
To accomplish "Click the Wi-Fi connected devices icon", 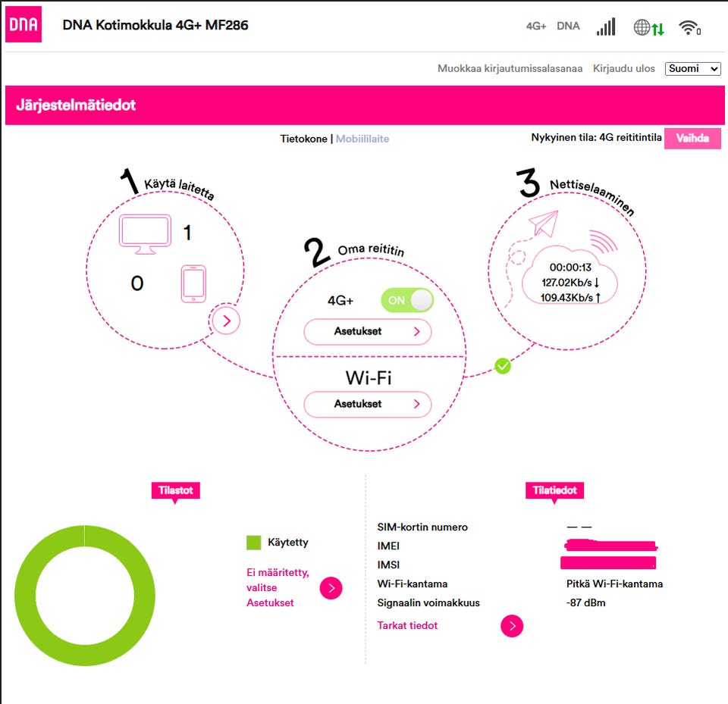I will [690, 27].
